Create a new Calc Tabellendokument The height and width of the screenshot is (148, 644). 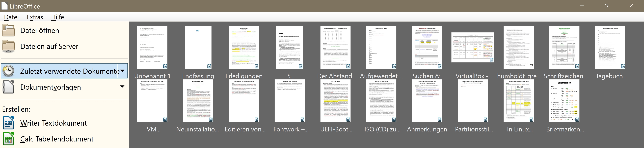pyautogui.click(x=57, y=139)
